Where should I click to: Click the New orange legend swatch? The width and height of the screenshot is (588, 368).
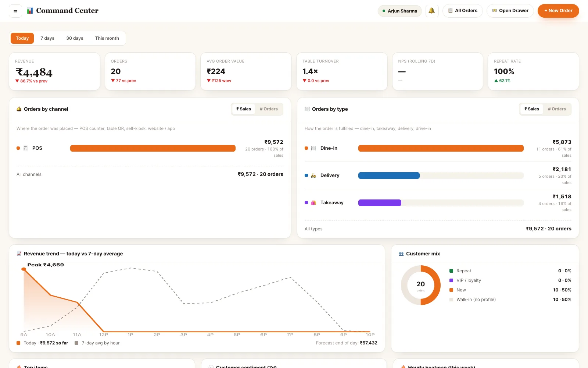[451, 290]
